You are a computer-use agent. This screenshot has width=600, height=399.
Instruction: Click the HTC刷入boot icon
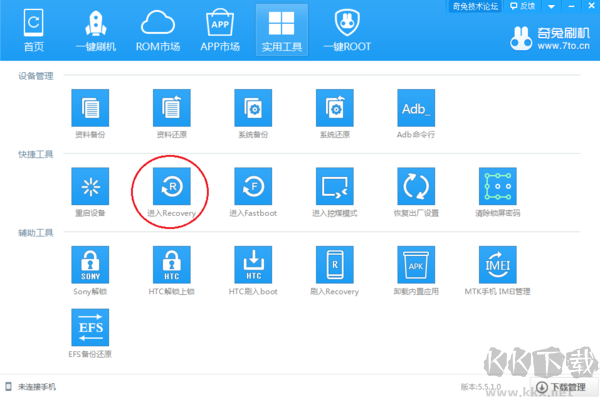(x=253, y=265)
